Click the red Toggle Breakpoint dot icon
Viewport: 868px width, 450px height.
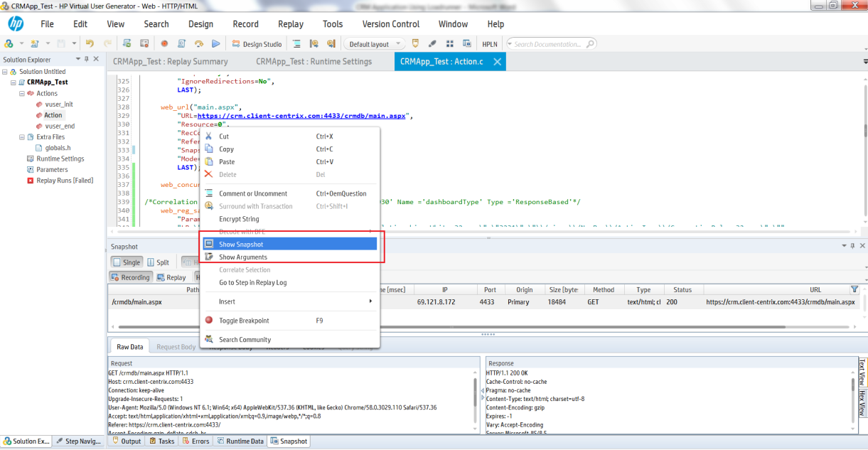tap(209, 320)
